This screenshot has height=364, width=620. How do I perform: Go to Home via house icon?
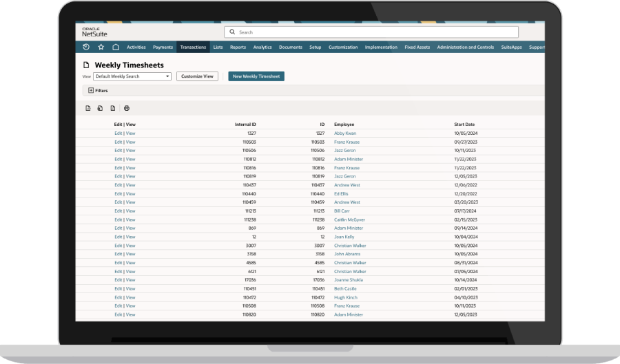click(116, 47)
